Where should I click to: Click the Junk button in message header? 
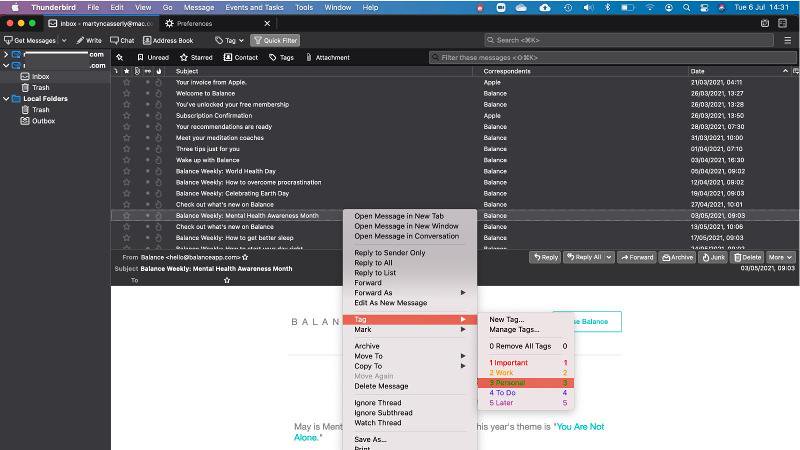coord(714,257)
